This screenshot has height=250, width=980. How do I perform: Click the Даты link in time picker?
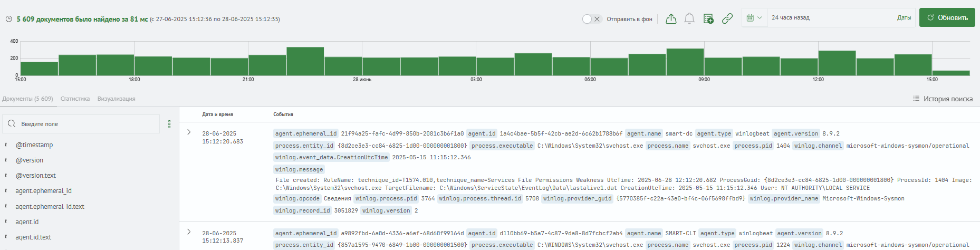coord(904,17)
